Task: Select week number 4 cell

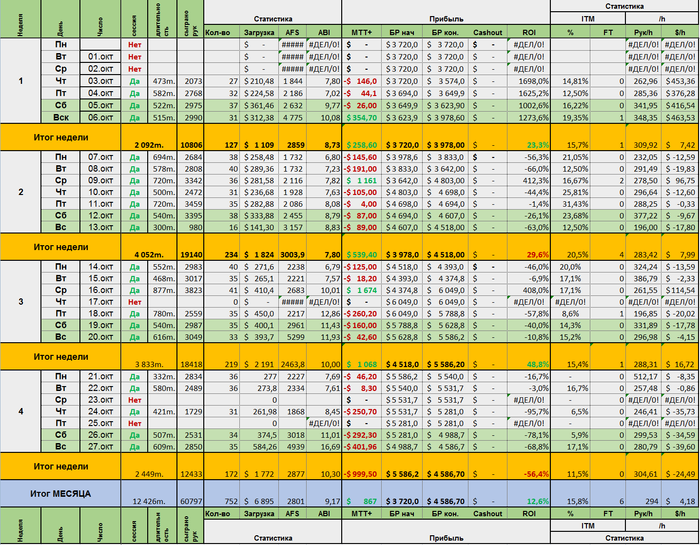Action: 21,412
